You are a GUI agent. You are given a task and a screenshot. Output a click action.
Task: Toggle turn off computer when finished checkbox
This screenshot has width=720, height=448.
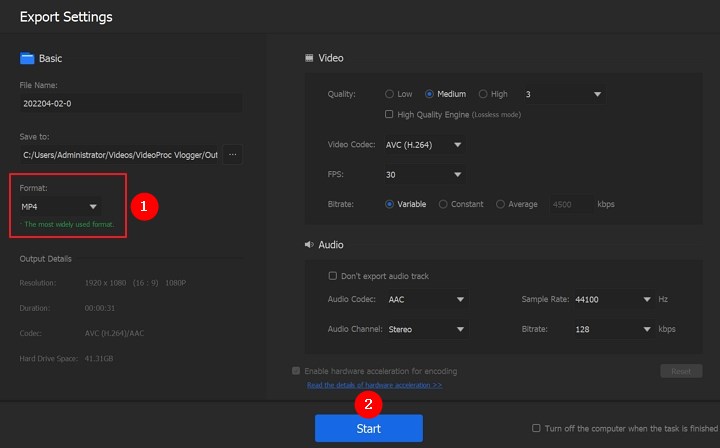click(537, 428)
